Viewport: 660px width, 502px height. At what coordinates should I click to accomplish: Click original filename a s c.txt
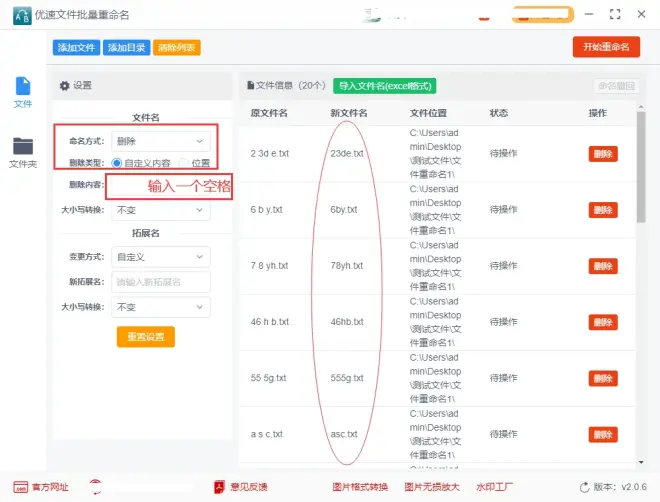266,434
